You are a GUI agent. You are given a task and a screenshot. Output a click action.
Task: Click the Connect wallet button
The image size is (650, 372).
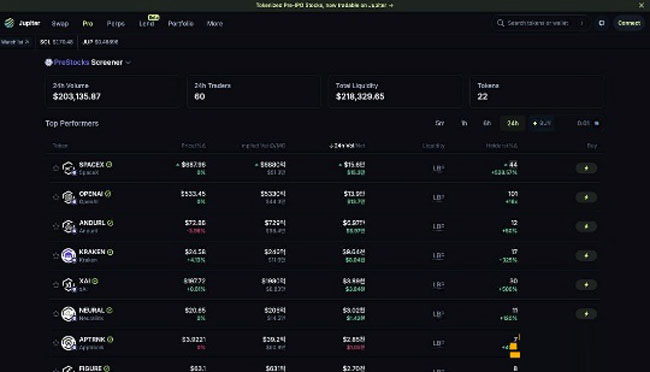[629, 23]
